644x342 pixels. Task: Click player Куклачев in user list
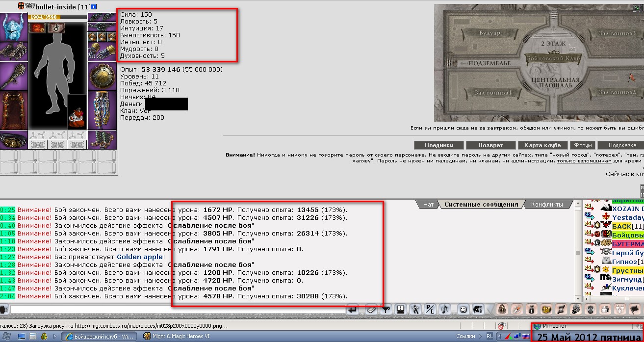628,288
